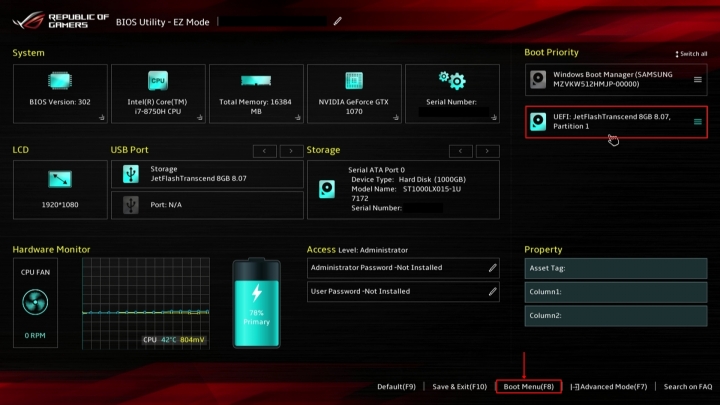
Task: Click Model Name ST1000LX015 text
Action: [406, 193]
